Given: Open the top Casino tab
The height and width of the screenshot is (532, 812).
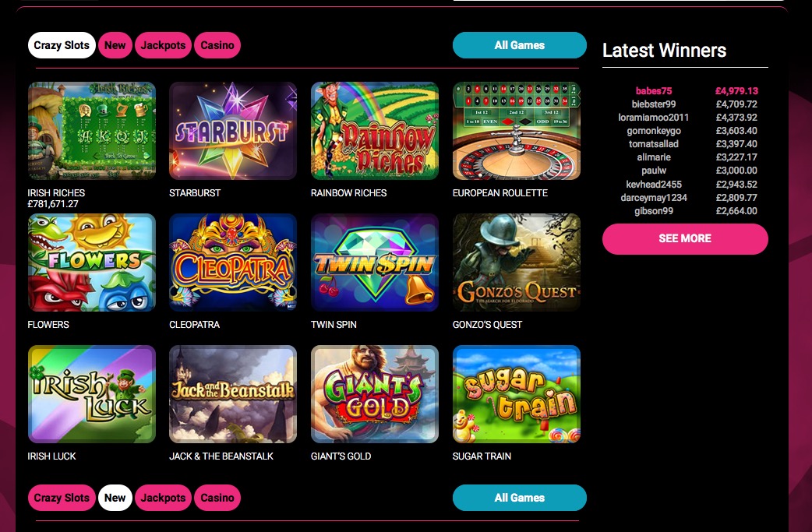Looking at the screenshot, I should (x=217, y=45).
